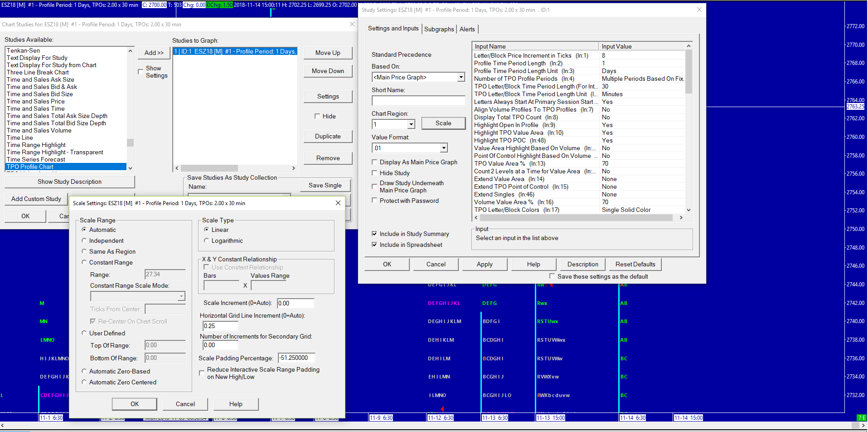Open the Based On dropdown
This screenshot has width=868, height=432.
coord(461,77)
